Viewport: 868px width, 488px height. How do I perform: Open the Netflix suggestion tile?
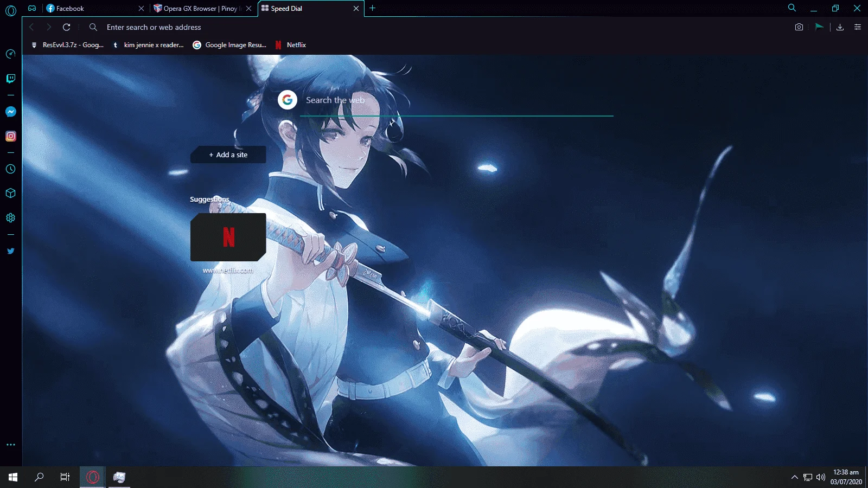click(x=228, y=237)
